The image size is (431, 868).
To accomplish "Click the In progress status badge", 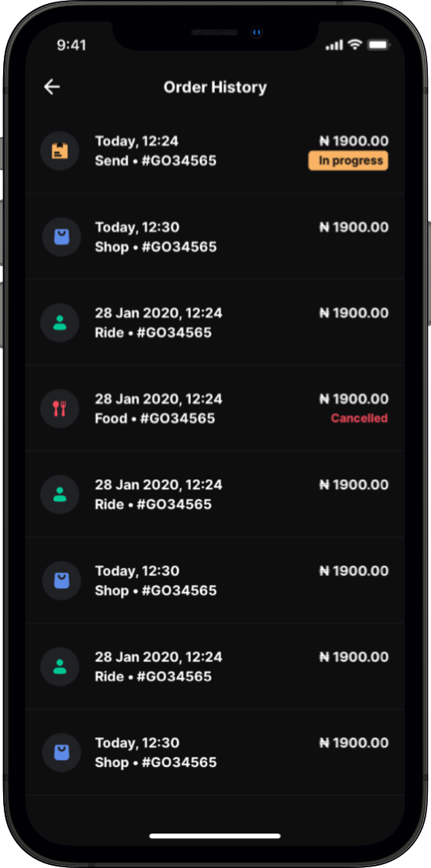I will (x=348, y=161).
